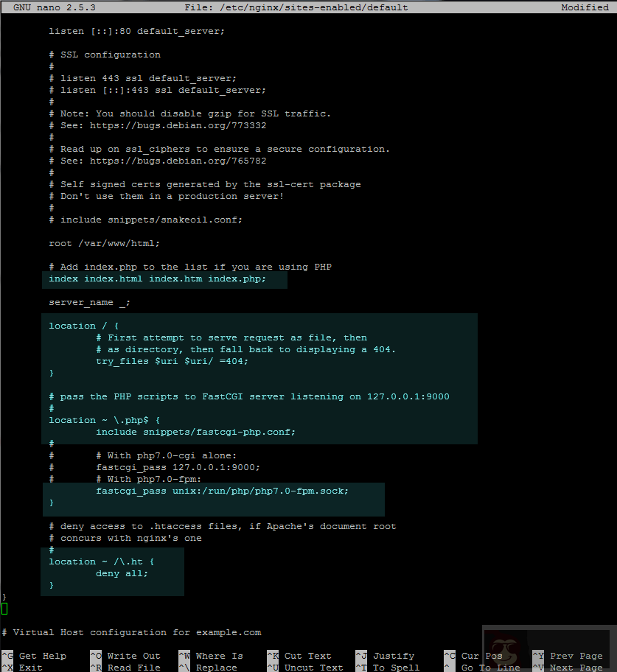
Task: Click the Where Is search shortcut
Action: [219, 656]
